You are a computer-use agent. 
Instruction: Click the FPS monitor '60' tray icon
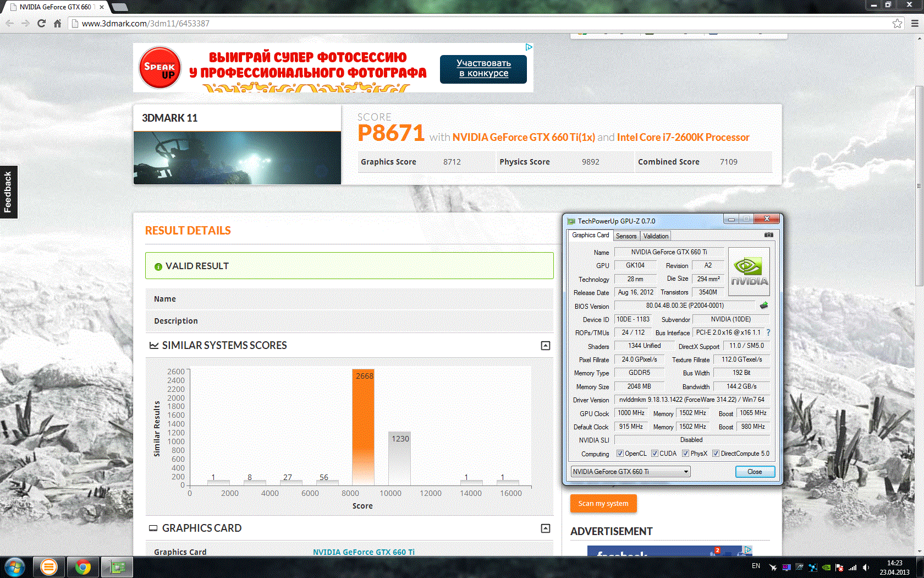(x=787, y=568)
